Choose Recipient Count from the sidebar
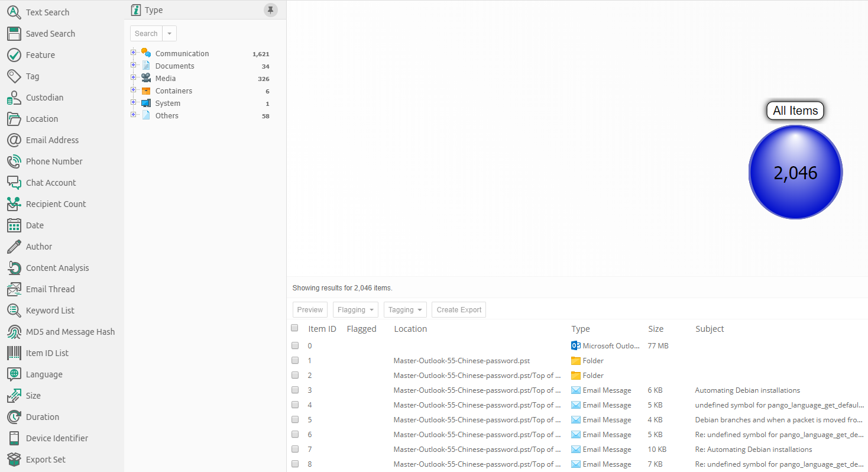This screenshot has width=868, height=472. [x=56, y=204]
